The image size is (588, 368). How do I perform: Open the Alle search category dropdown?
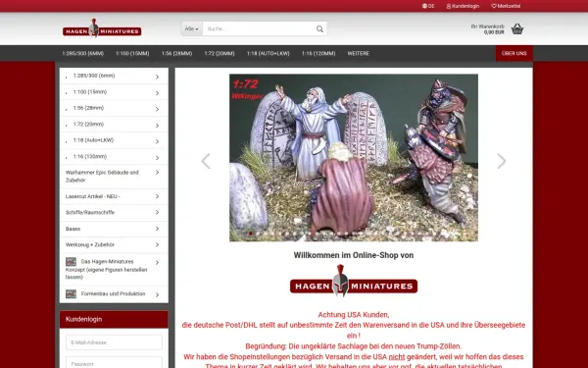pyautogui.click(x=192, y=28)
